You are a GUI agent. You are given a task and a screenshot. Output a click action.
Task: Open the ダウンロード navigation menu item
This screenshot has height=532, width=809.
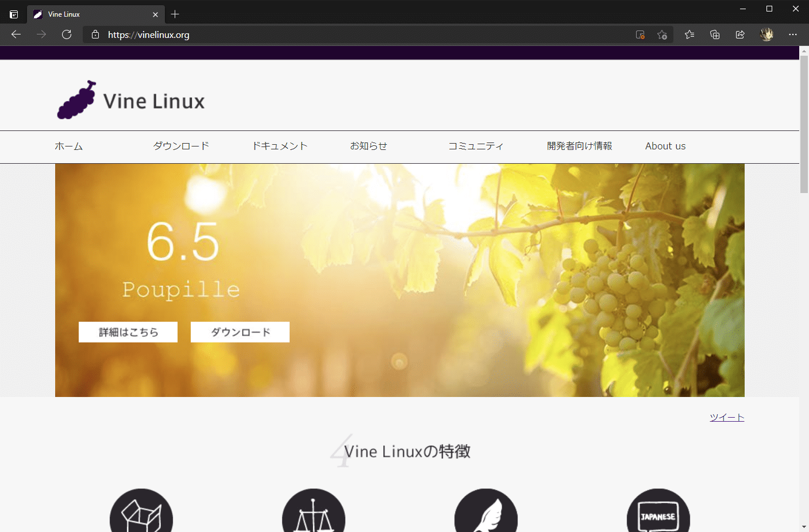coord(181,147)
